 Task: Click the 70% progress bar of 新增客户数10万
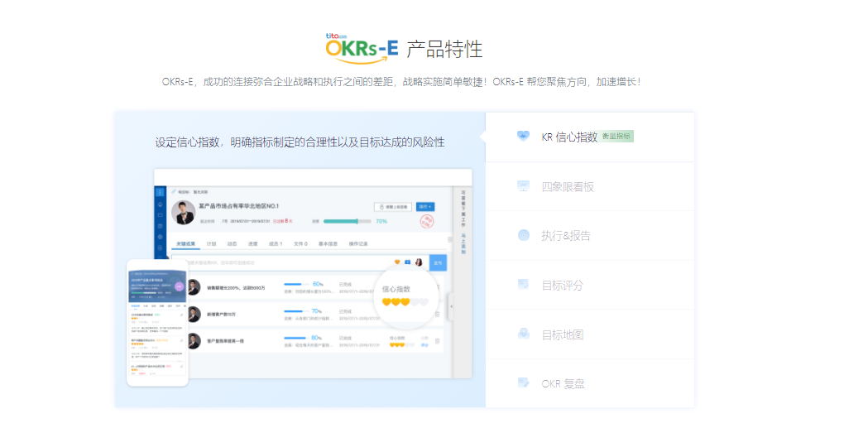297,311
